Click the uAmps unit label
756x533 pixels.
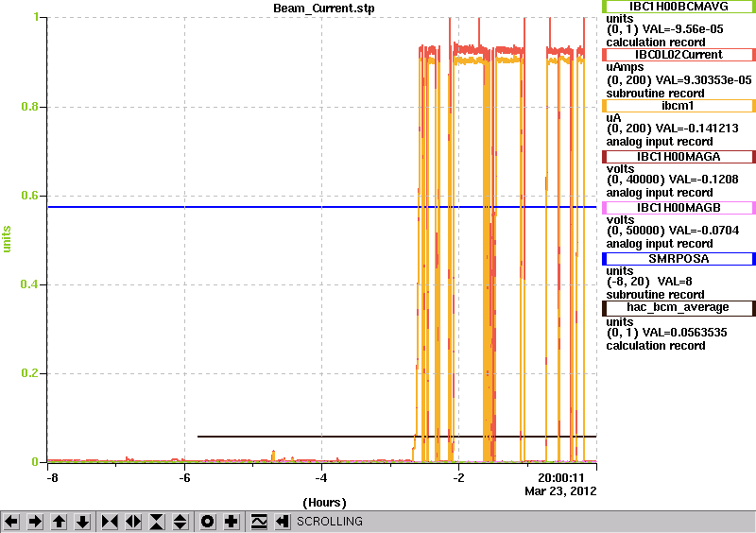626,67
